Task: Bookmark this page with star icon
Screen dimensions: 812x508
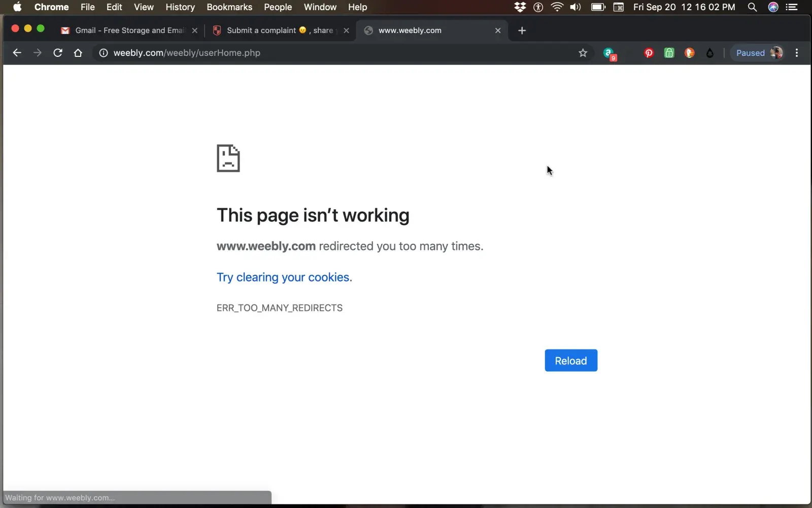Action: point(583,53)
